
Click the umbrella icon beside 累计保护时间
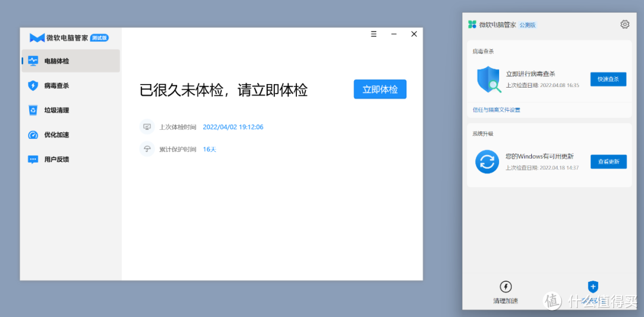(x=147, y=149)
